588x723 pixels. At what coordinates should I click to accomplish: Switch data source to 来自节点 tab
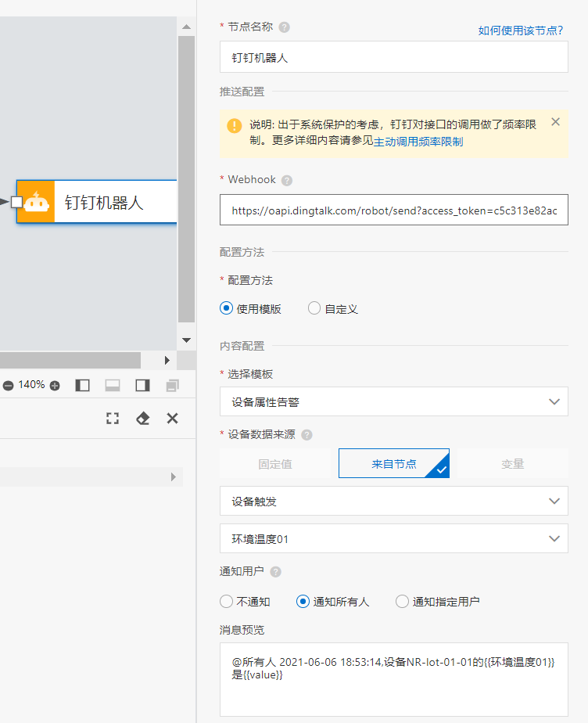click(x=394, y=463)
